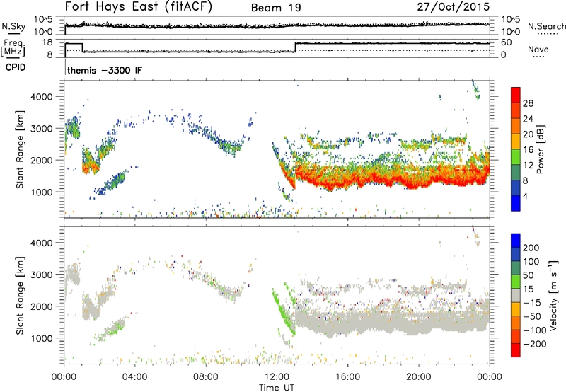Viewport: 566px width, 392px height.
Task: Click the '50' value on Velocity colorbar
Action: (x=528, y=275)
